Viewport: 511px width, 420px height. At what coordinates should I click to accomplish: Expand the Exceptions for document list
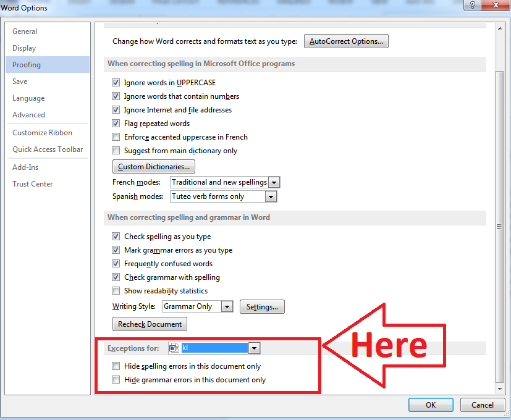[x=254, y=348]
